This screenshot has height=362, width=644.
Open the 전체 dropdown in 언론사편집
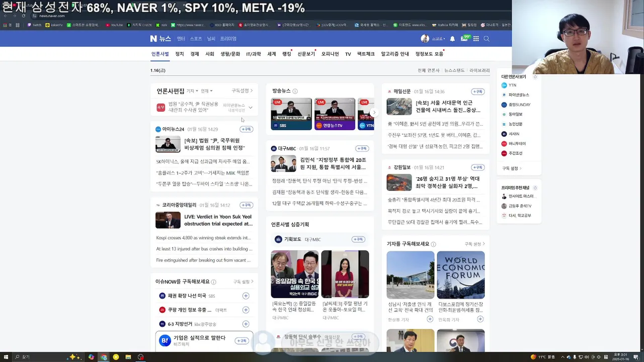click(207, 91)
